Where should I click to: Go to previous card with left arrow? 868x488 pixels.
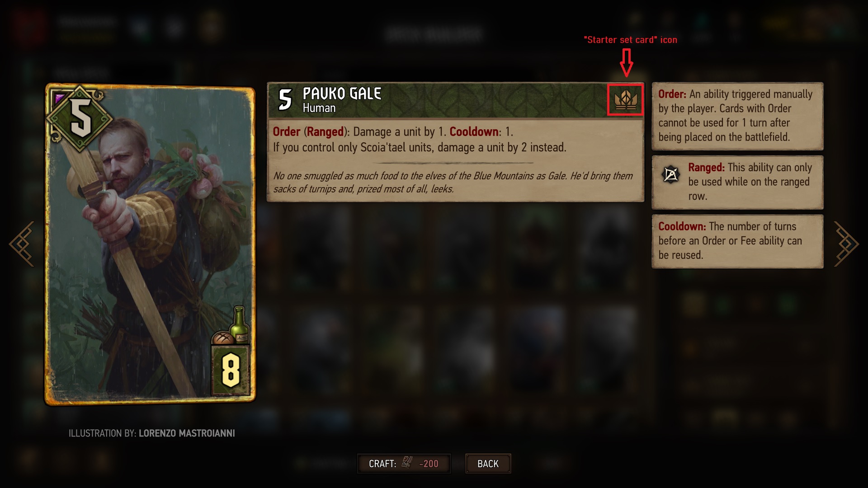click(22, 244)
